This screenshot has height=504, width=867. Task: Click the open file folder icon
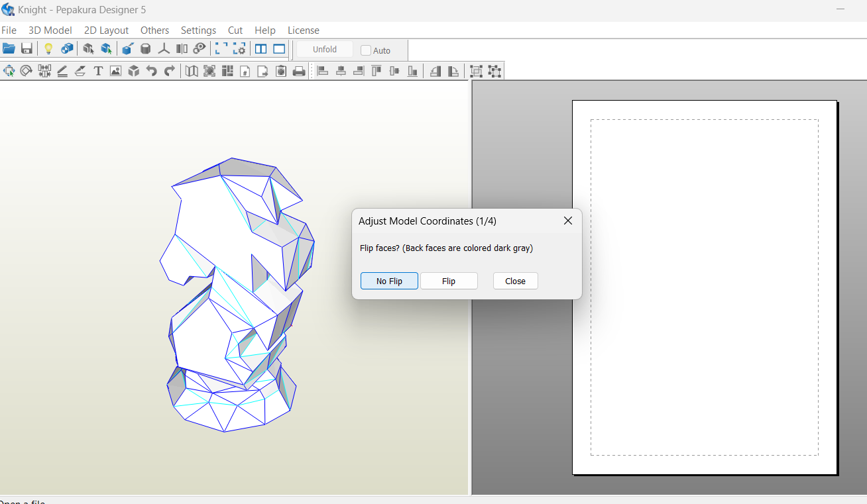click(9, 49)
